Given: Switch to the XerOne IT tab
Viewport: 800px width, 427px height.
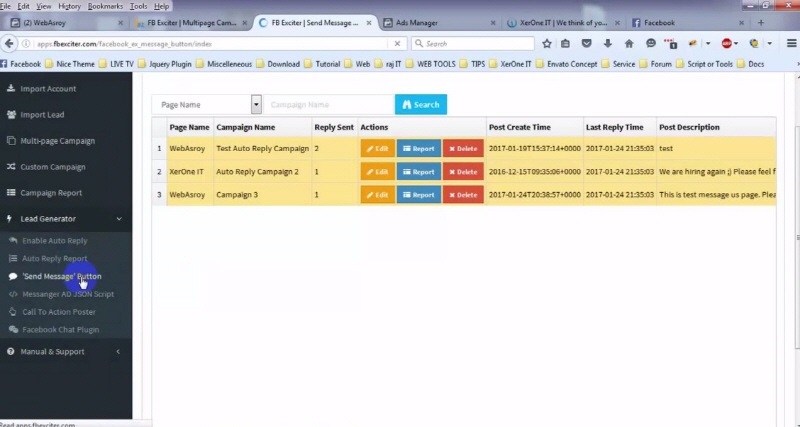Looking at the screenshot, I should tap(563, 22).
